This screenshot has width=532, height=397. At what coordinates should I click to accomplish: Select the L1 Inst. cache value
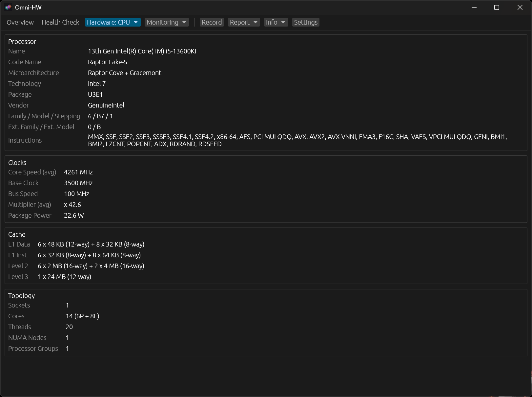pyautogui.click(x=89, y=255)
